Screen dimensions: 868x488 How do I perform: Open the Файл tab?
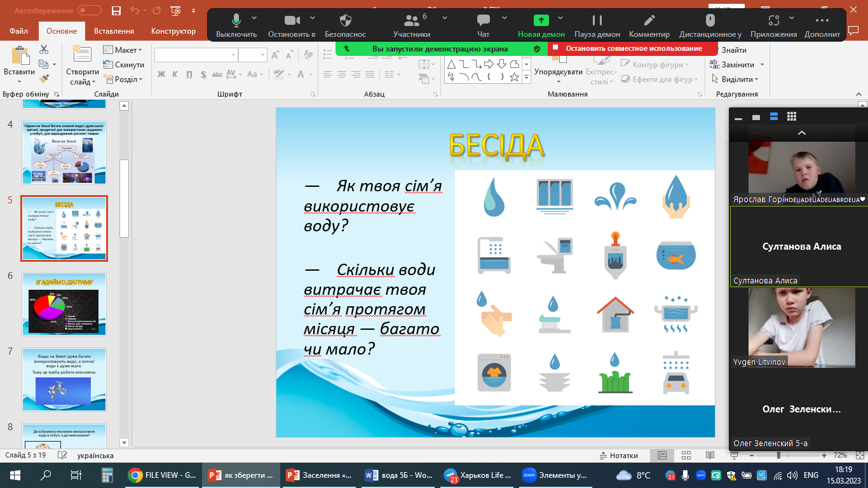[19, 31]
